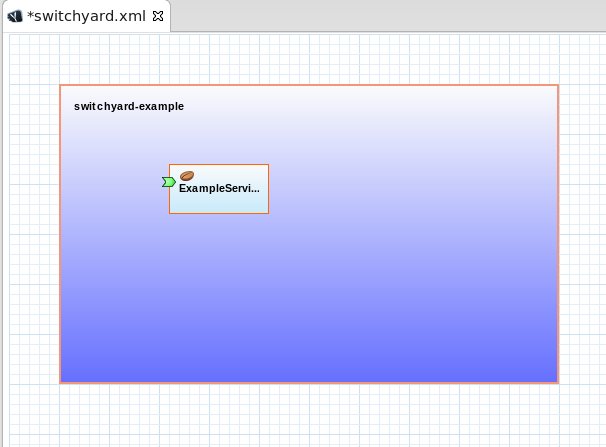This screenshot has height=447, width=606.
Task: Select the switchyard.xml editor tab
Action: tap(86, 16)
